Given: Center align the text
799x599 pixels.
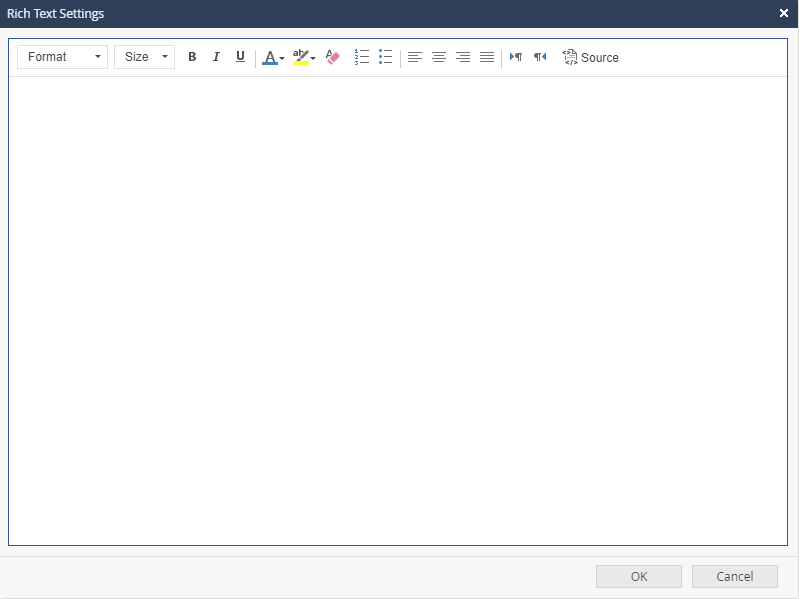Looking at the screenshot, I should [x=439, y=57].
